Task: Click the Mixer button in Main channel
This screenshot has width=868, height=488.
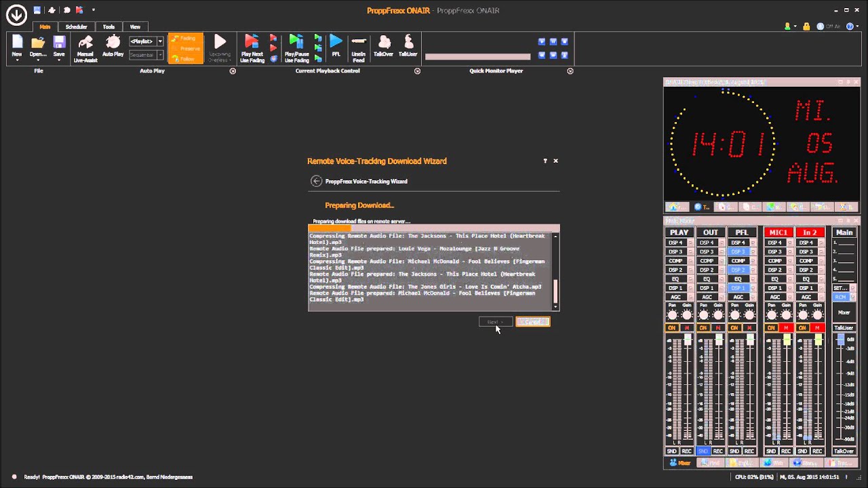Action: [x=844, y=312]
